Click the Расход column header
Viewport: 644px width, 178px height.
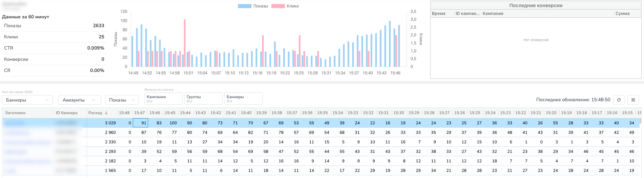click(95, 113)
